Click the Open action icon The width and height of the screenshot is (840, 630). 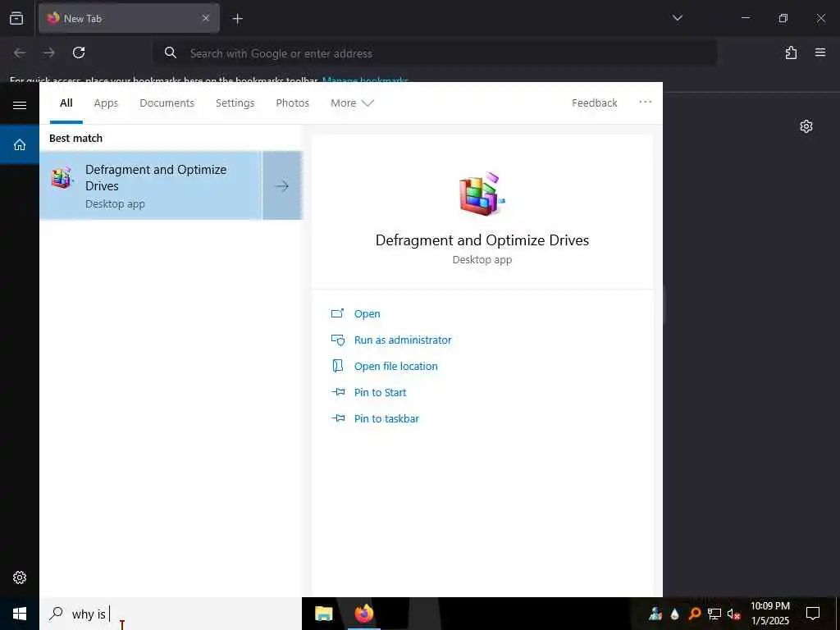pyautogui.click(x=337, y=313)
